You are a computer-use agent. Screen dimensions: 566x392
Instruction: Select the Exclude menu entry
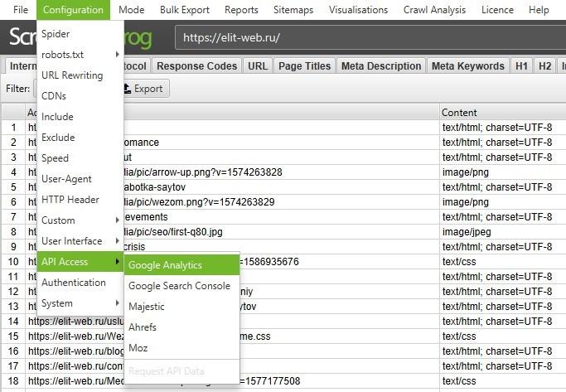(80, 138)
